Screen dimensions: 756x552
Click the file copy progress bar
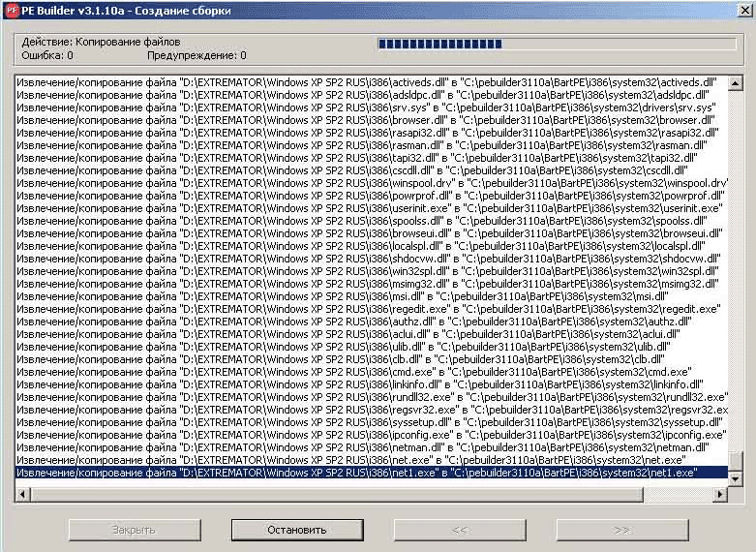[x=557, y=44]
